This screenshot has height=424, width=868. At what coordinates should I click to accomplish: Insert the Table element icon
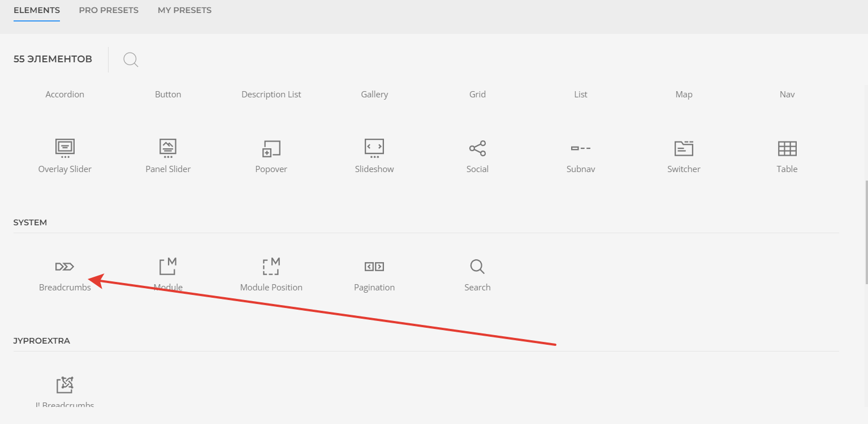(x=787, y=148)
